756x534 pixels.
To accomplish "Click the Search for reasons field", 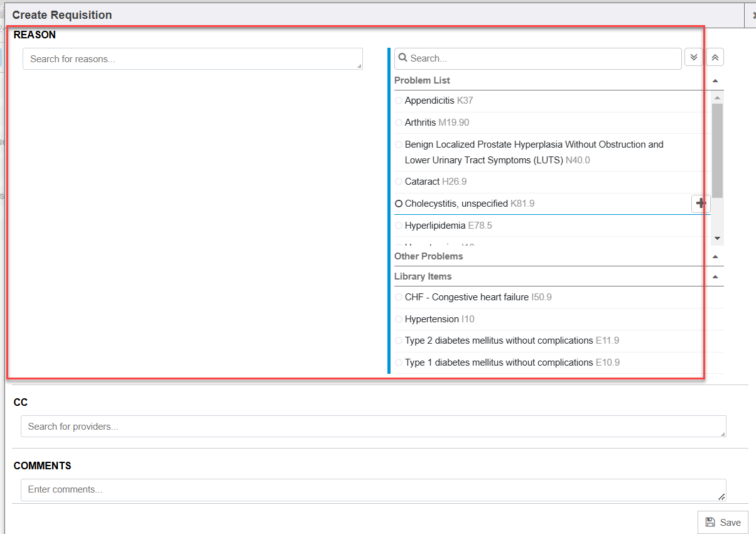I will pyautogui.click(x=192, y=59).
